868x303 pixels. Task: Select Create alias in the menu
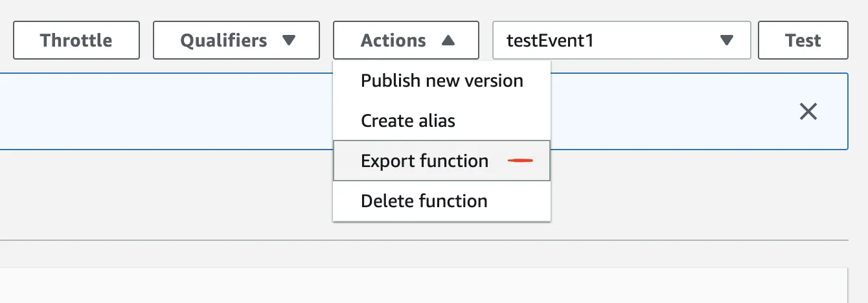point(408,120)
